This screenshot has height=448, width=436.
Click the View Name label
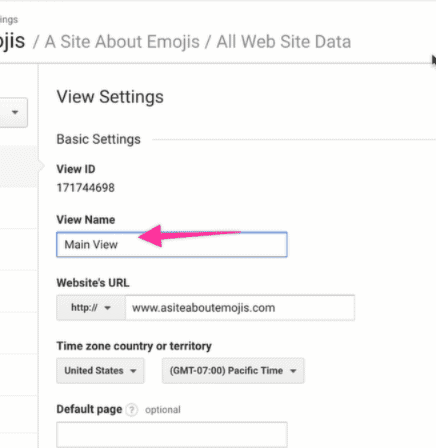point(86,220)
